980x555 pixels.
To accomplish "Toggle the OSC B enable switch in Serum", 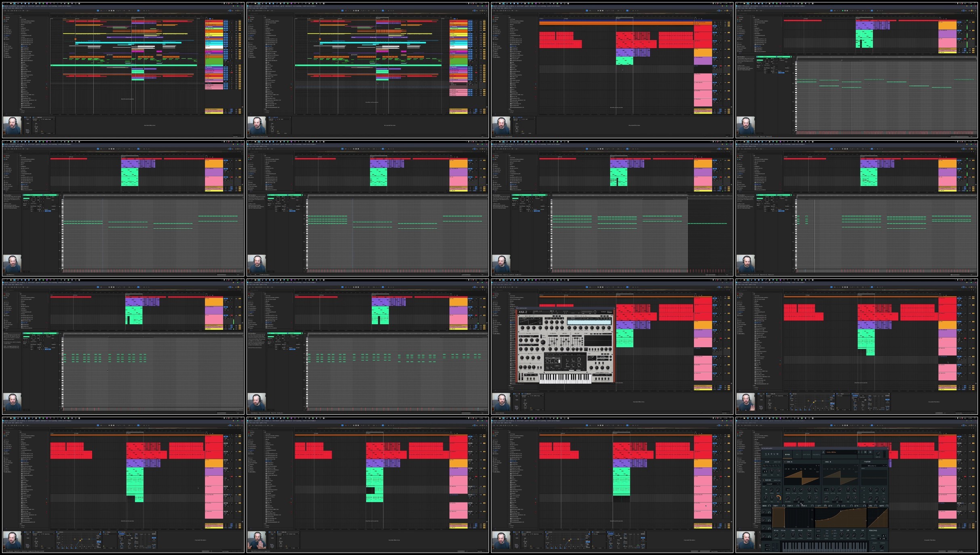I will point(824,462).
